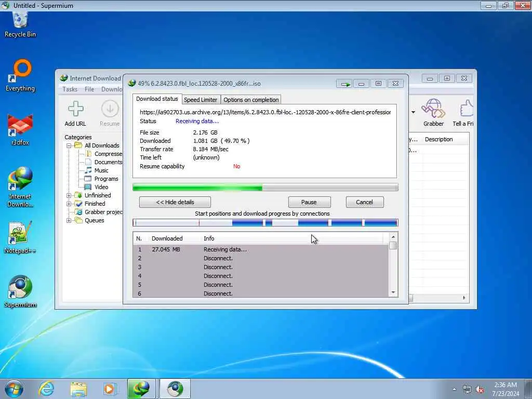Click the connections progress segment bar
Screen dimensions: 532x399
coord(265,223)
